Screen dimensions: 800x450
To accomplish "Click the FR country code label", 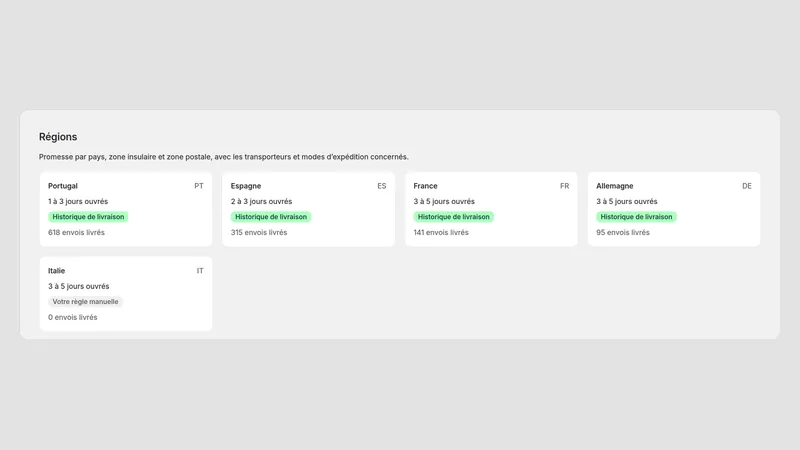I will coord(564,186).
